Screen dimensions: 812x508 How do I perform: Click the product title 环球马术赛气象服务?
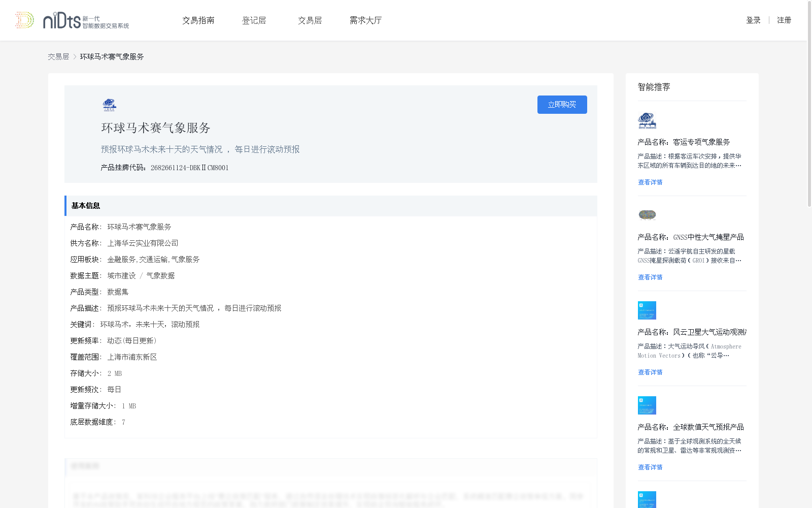(156, 128)
